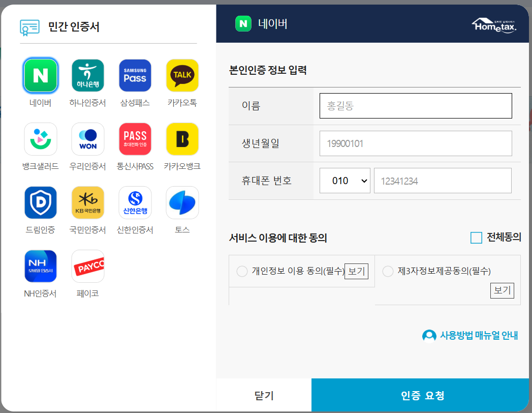The height and width of the screenshot is (413, 532).
Task: Pick the KakaoTalk certificate icon
Action: 182,75
